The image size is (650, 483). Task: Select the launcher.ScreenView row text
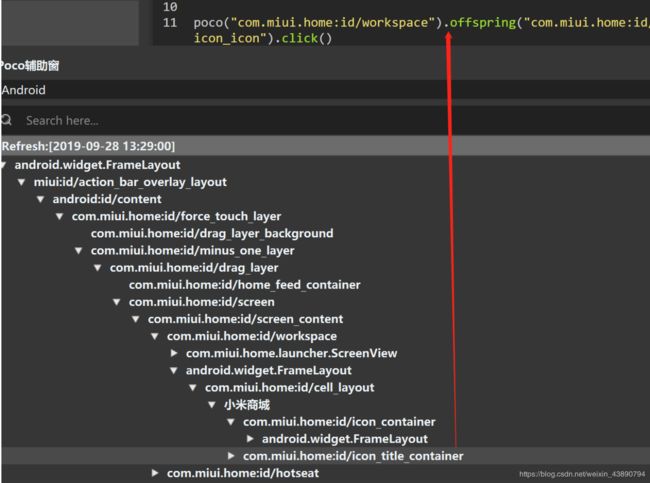coord(291,353)
